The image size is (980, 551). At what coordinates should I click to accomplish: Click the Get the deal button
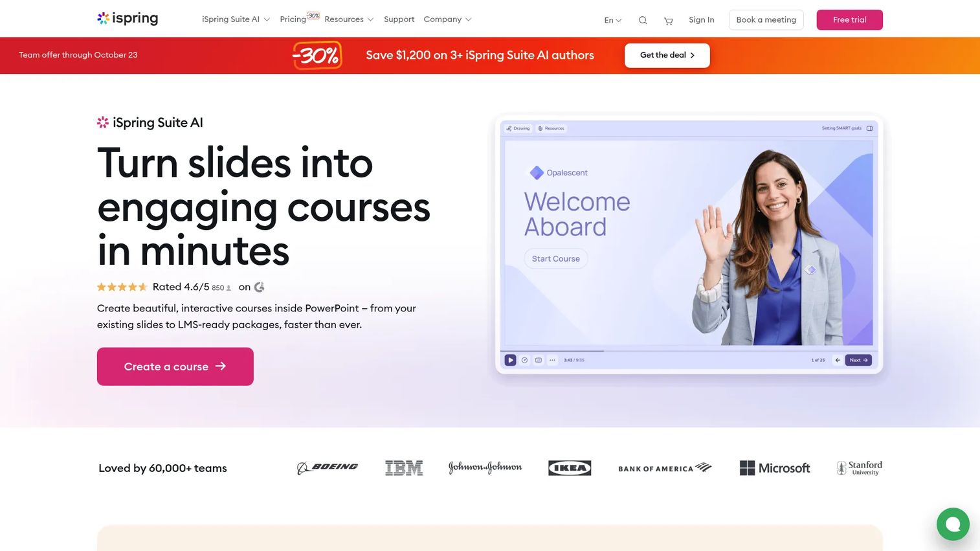[x=667, y=55]
